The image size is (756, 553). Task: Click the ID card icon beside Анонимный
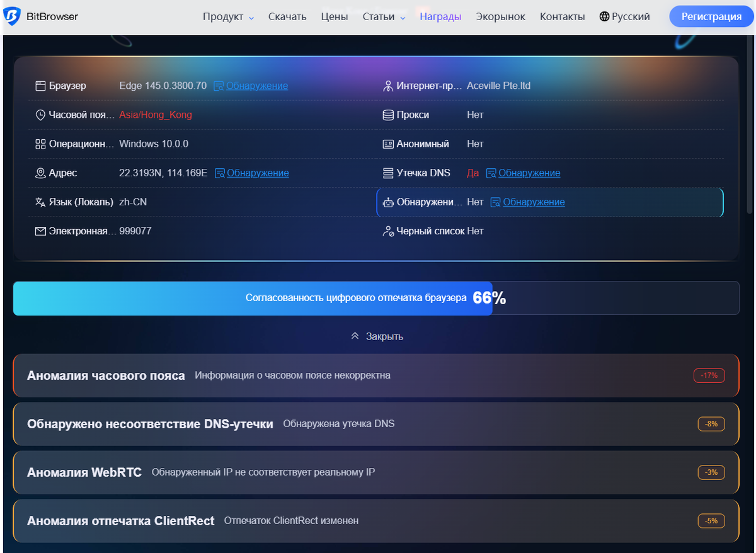[x=388, y=144]
